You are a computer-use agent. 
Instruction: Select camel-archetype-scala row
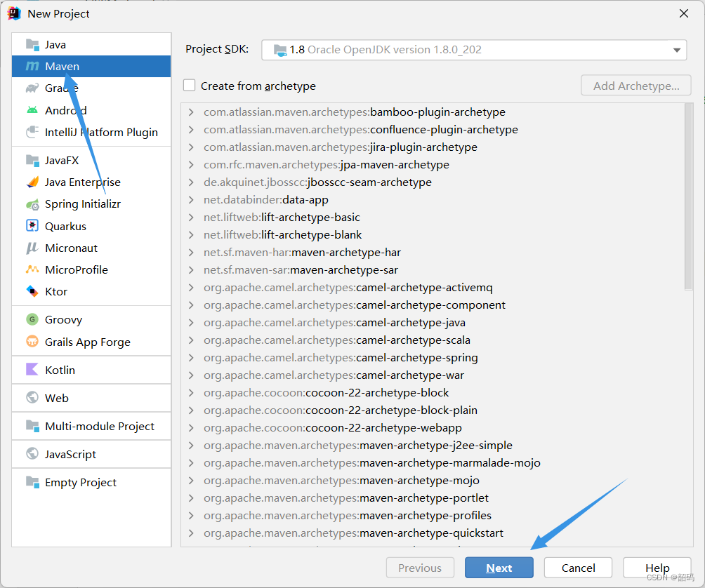point(433,340)
